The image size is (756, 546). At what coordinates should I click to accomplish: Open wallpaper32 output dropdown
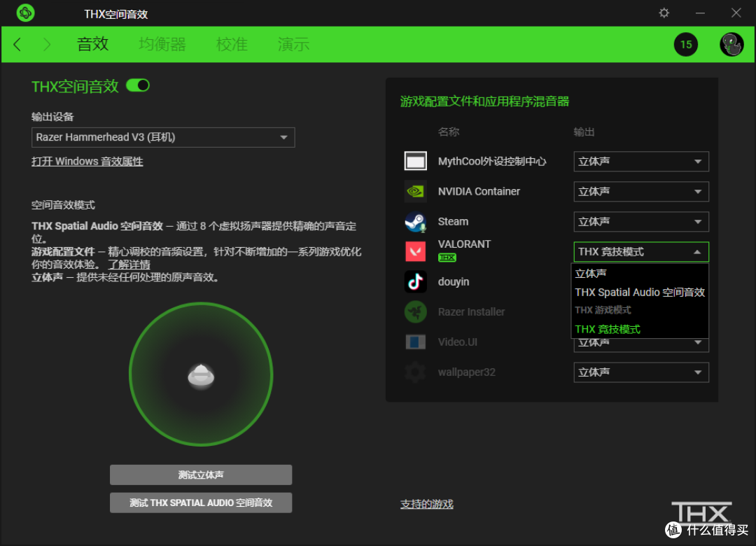click(640, 372)
